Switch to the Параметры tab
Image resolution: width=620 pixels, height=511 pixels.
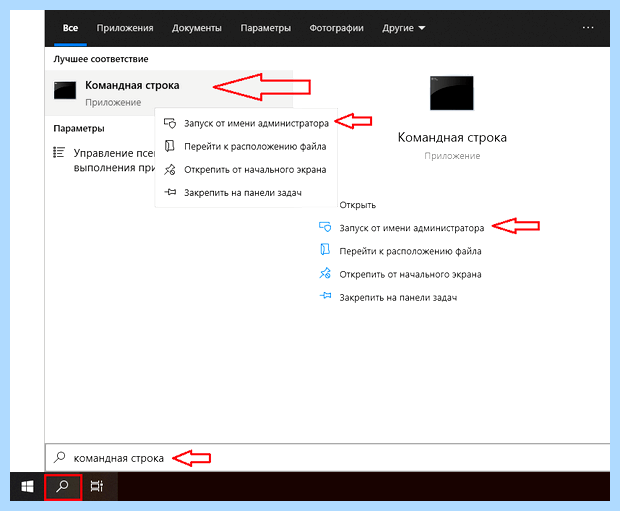266,28
